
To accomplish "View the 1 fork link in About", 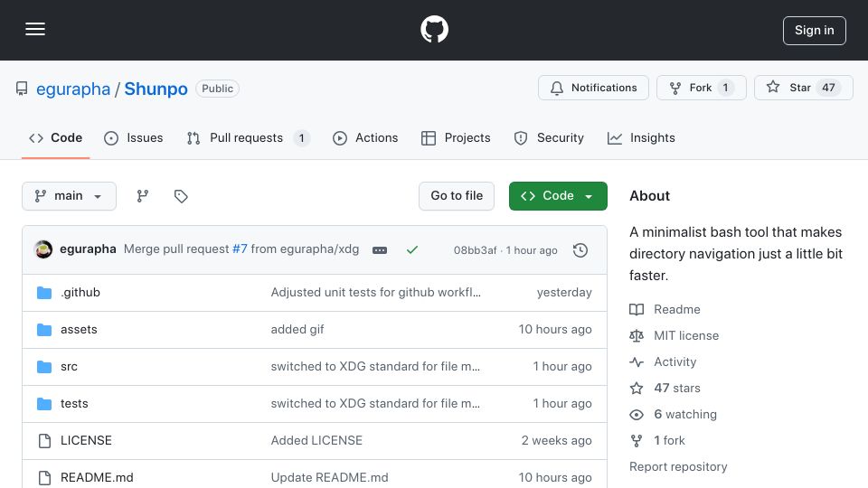I will [x=657, y=440].
